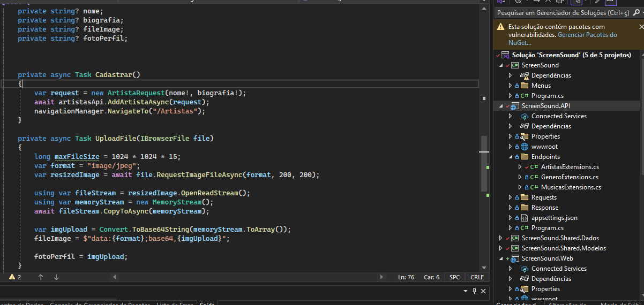
Task: Click the Connected Services icon under ScreenSound.API
Action: [x=524, y=116]
